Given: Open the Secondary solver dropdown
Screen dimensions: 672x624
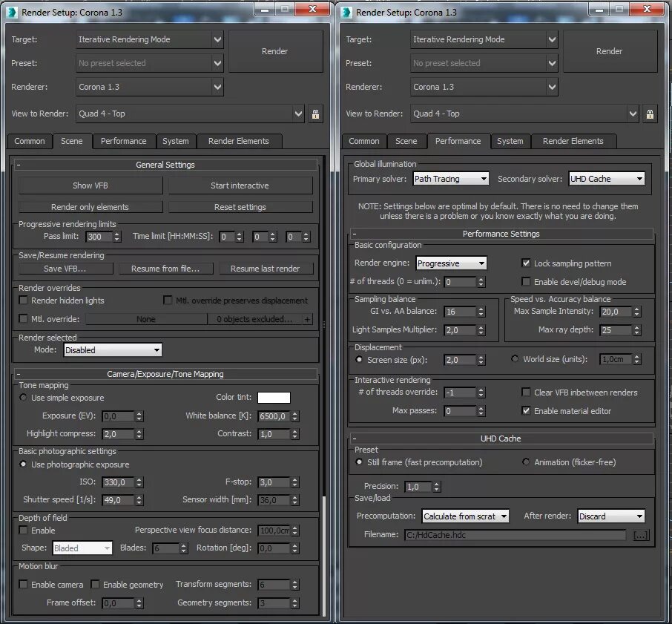Looking at the screenshot, I should 607,179.
